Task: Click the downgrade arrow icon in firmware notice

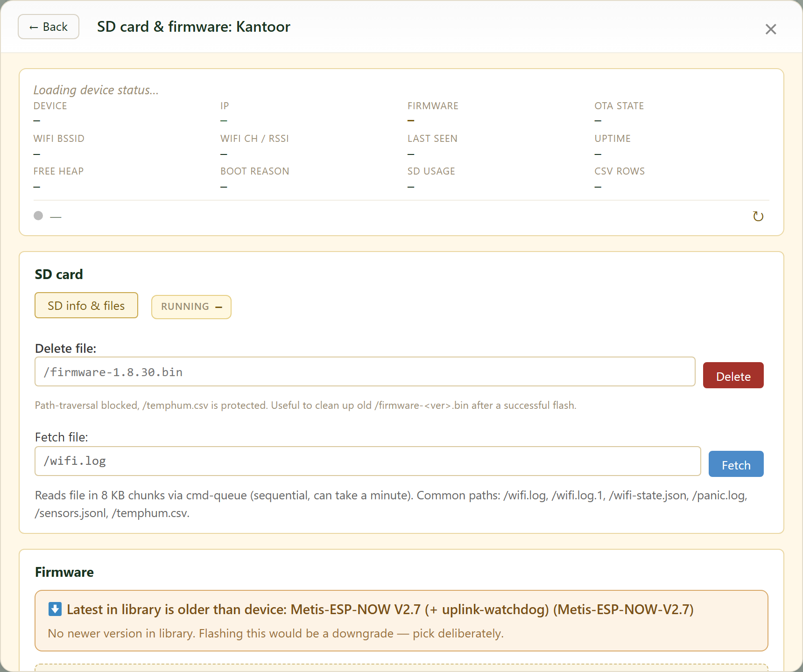Action: (x=55, y=609)
